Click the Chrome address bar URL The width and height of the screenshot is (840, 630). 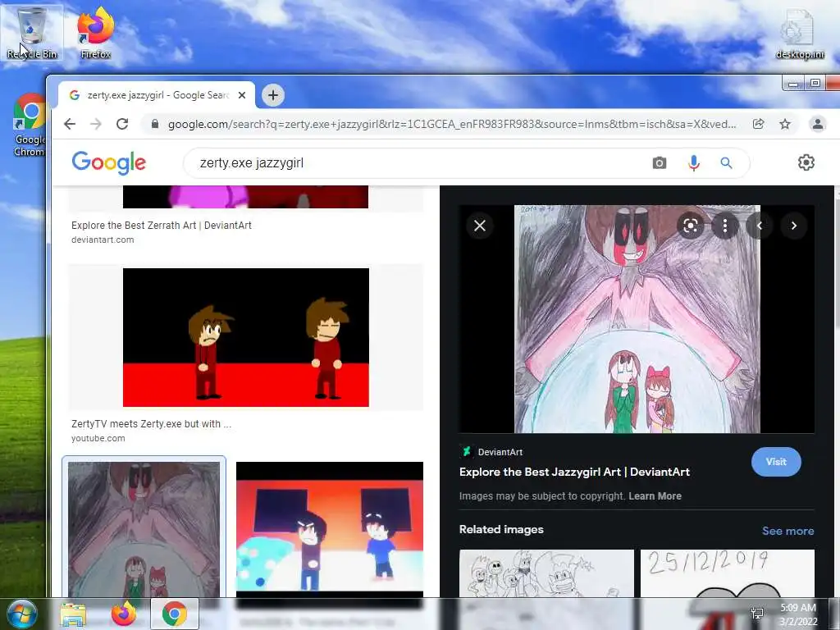point(452,125)
